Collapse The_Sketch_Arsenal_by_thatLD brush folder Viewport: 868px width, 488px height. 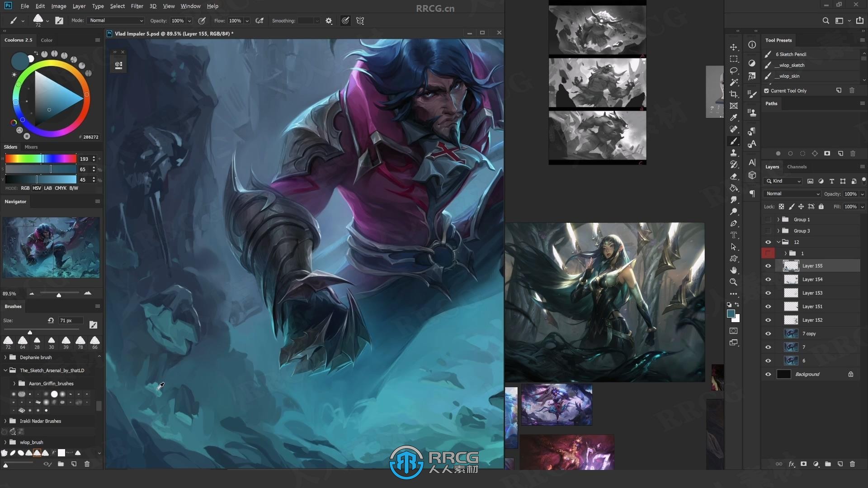pos(5,371)
